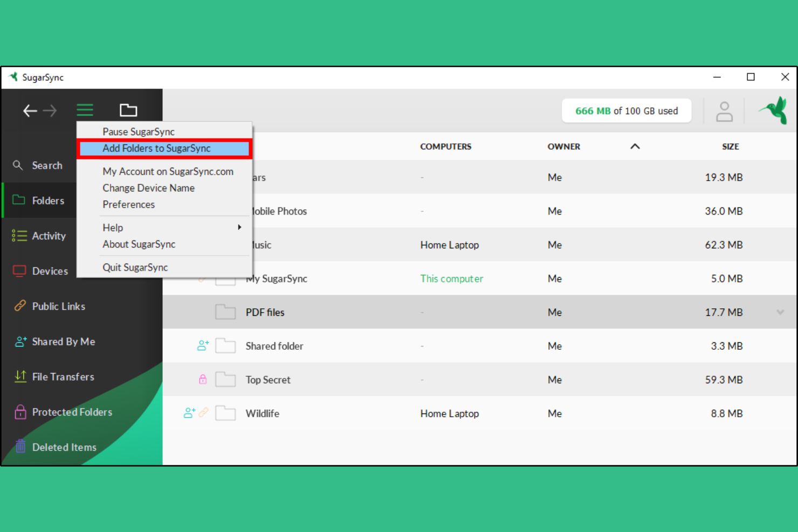Select Preferences from the menu
The width and height of the screenshot is (798, 532).
(x=129, y=204)
